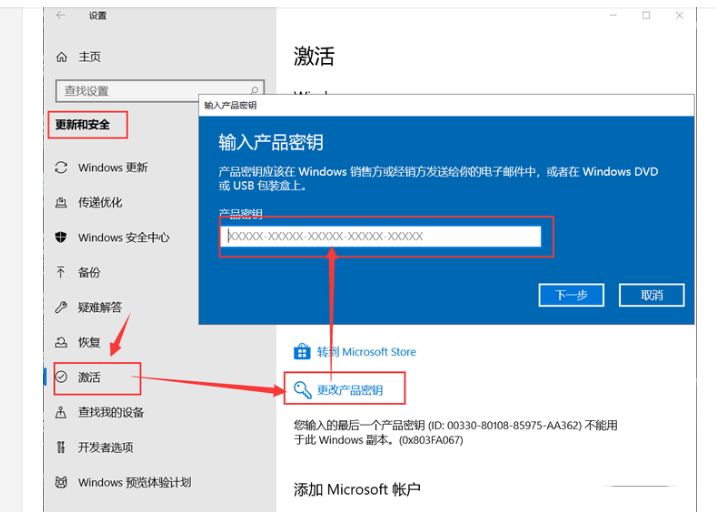Open 疑难解答 section

(x=100, y=307)
